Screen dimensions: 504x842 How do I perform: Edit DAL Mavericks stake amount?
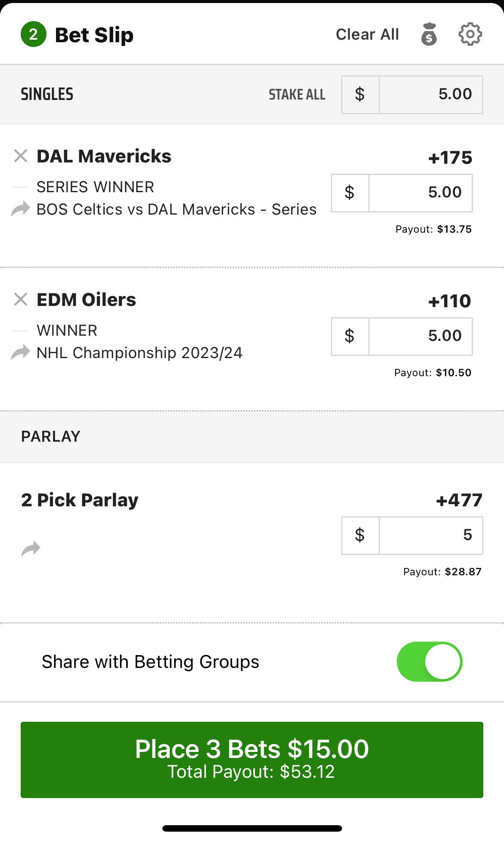(x=420, y=193)
